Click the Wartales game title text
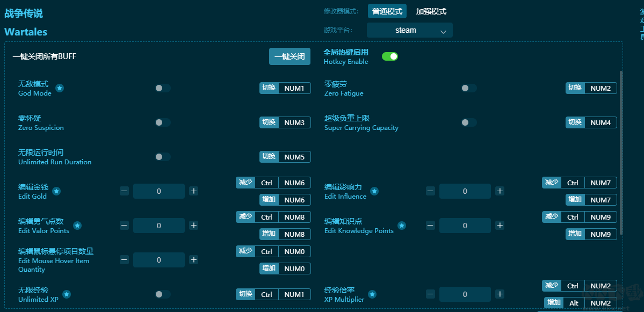644x312 pixels. (26, 32)
